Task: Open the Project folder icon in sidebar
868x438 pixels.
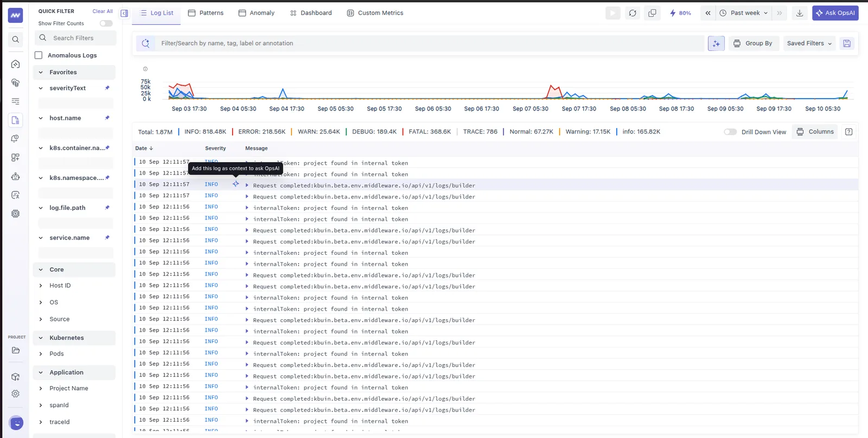Action: coord(15,350)
